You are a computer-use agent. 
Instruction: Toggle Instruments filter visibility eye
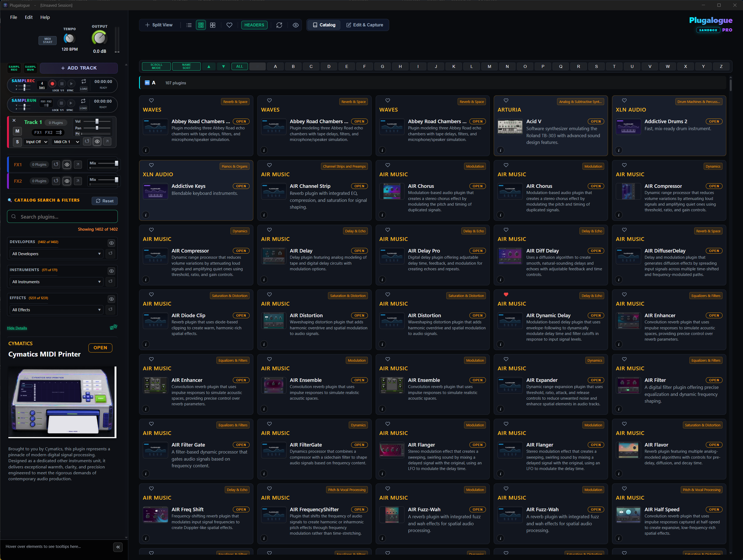tap(112, 271)
